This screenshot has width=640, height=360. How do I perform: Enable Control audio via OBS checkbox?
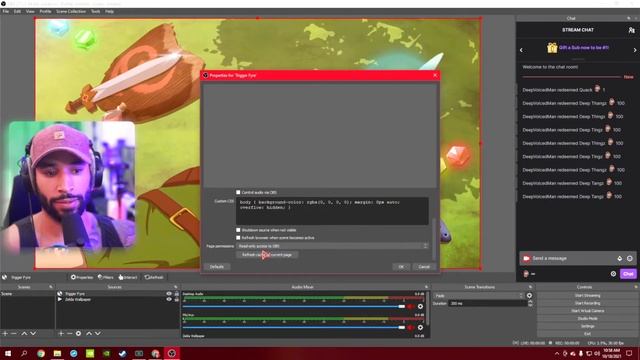click(x=238, y=192)
